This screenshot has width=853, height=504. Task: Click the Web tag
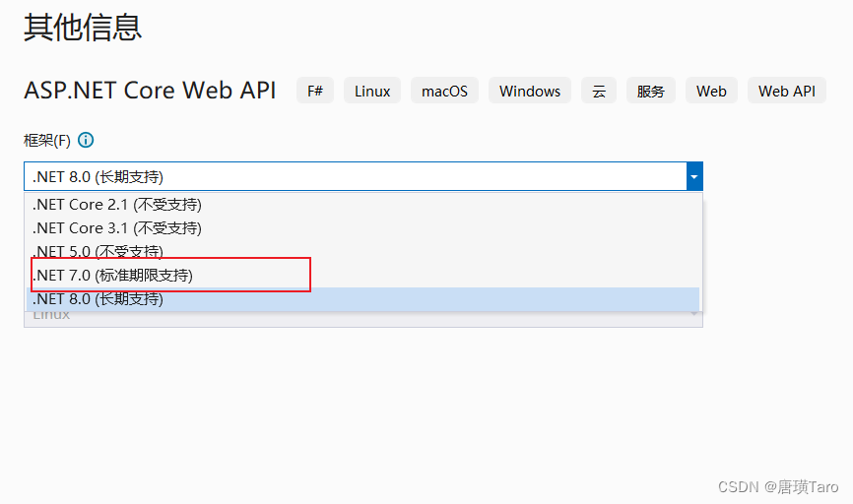coord(711,91)
